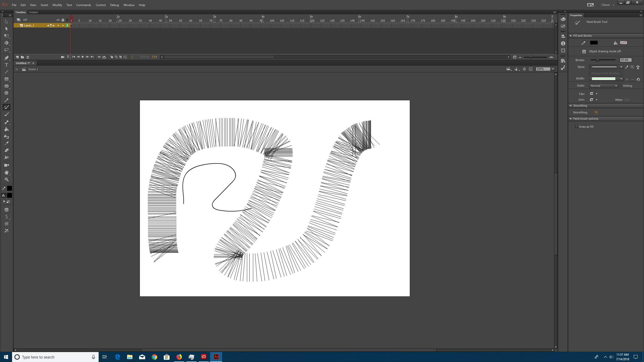This screenshot has height=362, width=644.
Task: Collapse the Fill and Stroke section
Action: coord(571,36)
